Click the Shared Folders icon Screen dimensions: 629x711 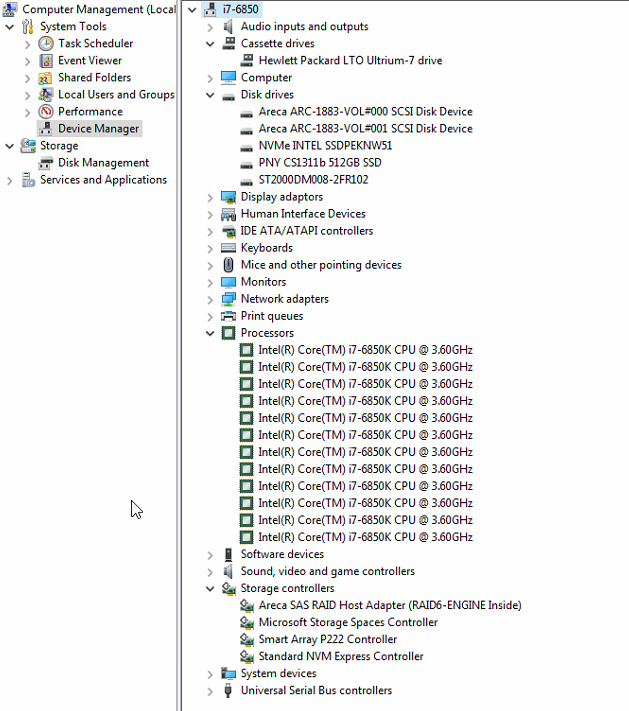[46, 78]
